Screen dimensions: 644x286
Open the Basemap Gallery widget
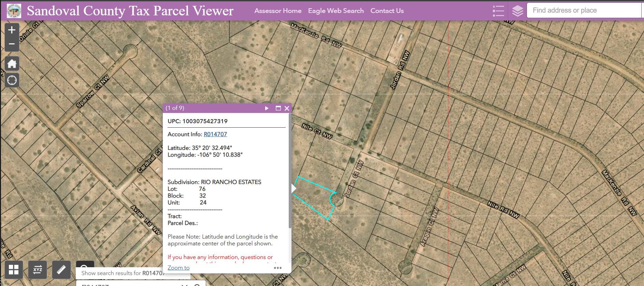(14, 270)
